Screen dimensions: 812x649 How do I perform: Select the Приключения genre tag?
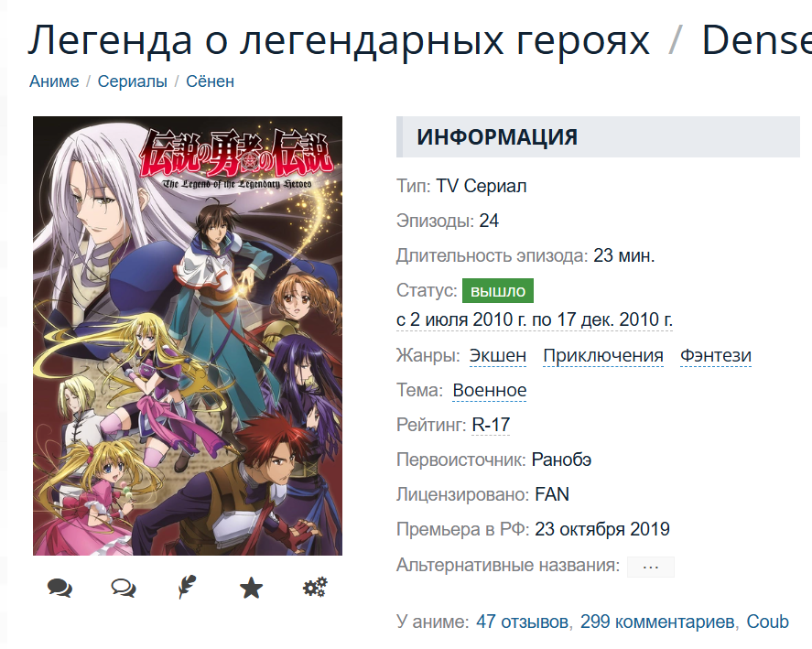(x=603, y=356)
